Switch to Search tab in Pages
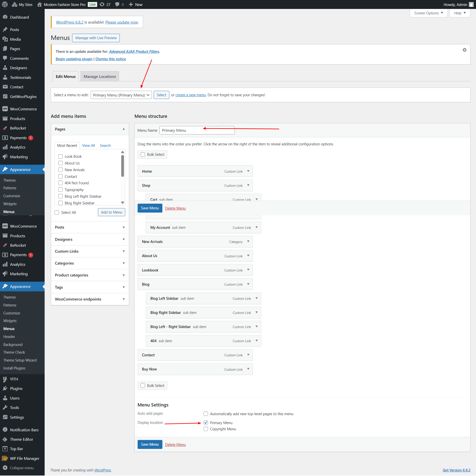 pos(105,146)
